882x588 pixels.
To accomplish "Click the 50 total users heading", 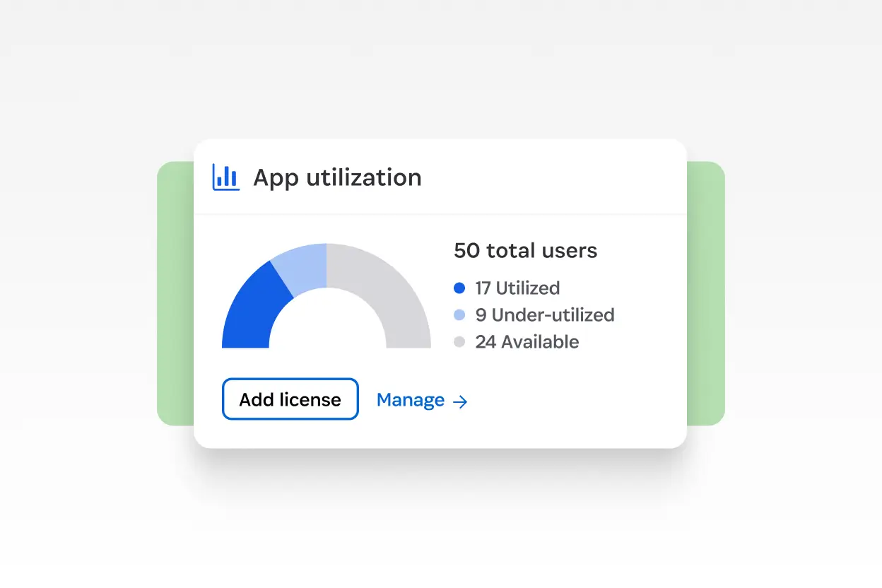I will point(525,250).
